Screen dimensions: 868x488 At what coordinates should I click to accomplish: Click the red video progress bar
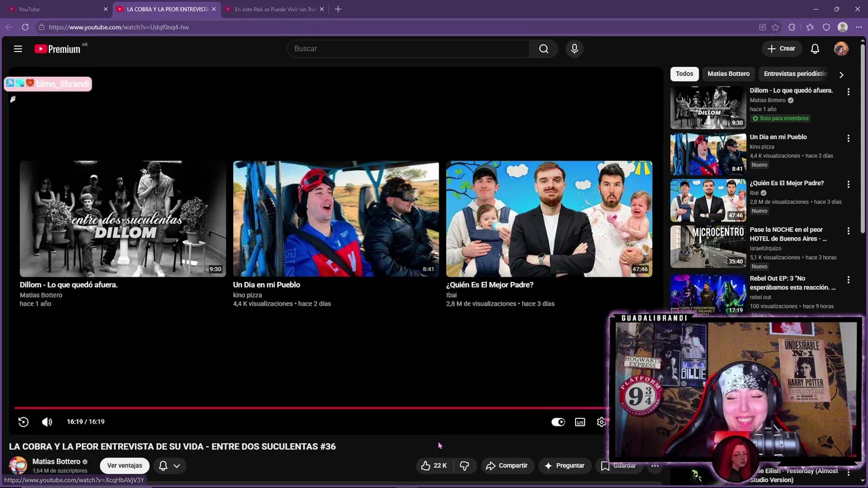pos(310,408)
